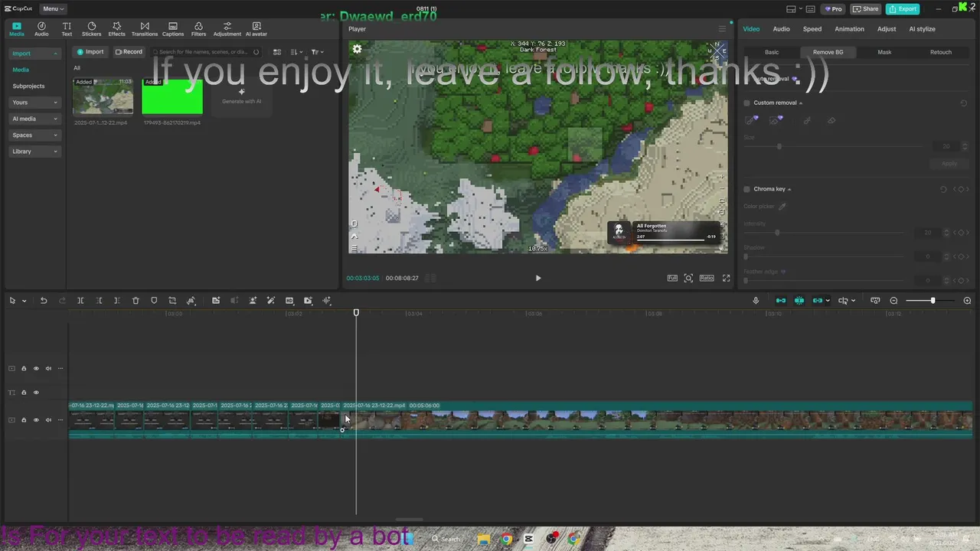Play the preview in the player
Viewport: 980px width, 551px height.
[x=538, y=279]
